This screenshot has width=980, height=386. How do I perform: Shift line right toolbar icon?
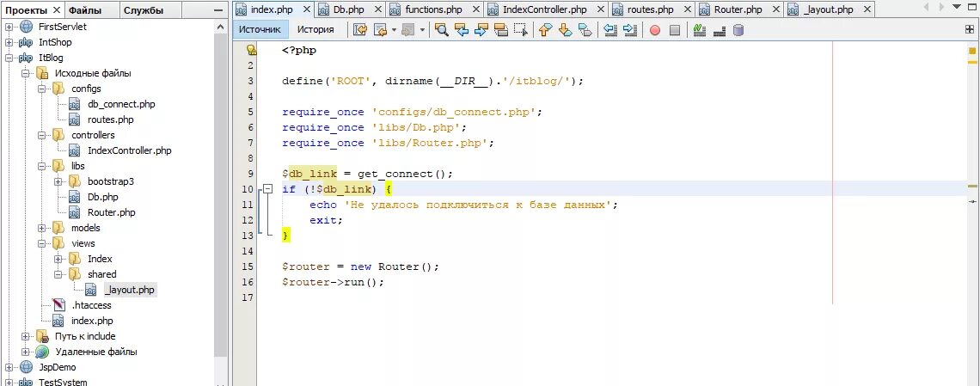pos(630,29)
